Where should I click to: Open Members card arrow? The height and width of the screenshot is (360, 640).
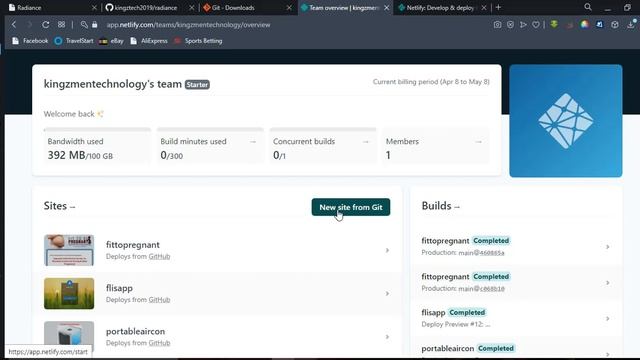click(478, 142)
